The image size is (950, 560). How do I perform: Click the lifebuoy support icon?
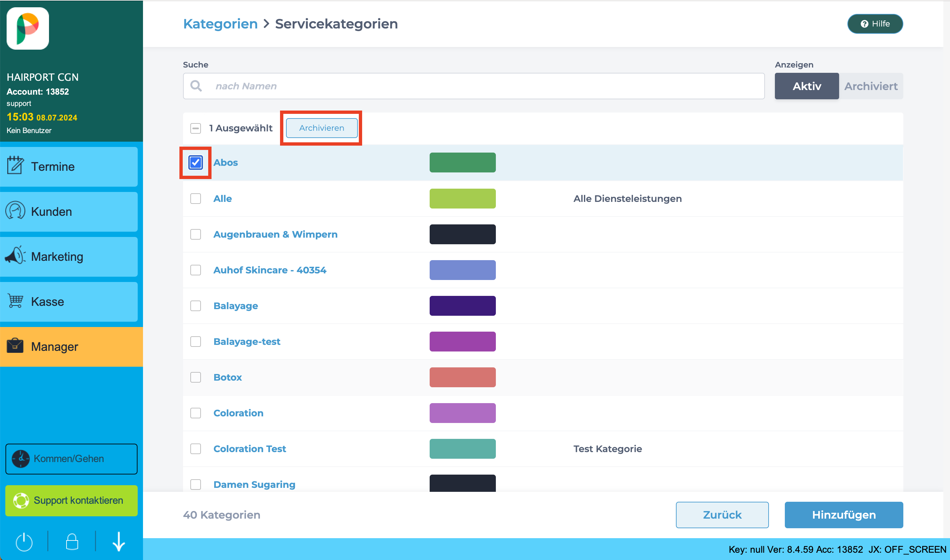pyautogui.click(x=21, y=500)
